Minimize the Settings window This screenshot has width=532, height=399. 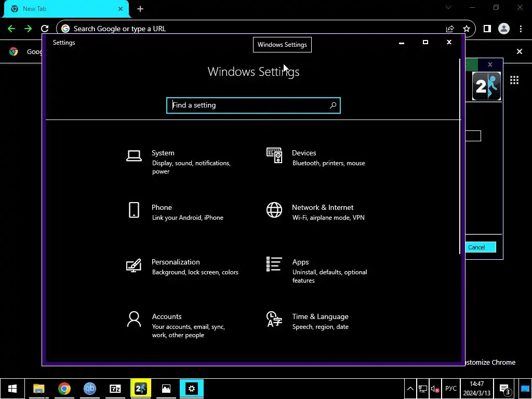click(x=402, y=43)
